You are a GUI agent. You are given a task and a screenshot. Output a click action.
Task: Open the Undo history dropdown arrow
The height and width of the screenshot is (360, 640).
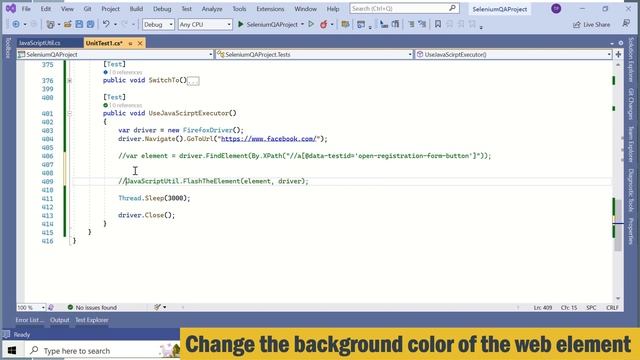(115, 24)
